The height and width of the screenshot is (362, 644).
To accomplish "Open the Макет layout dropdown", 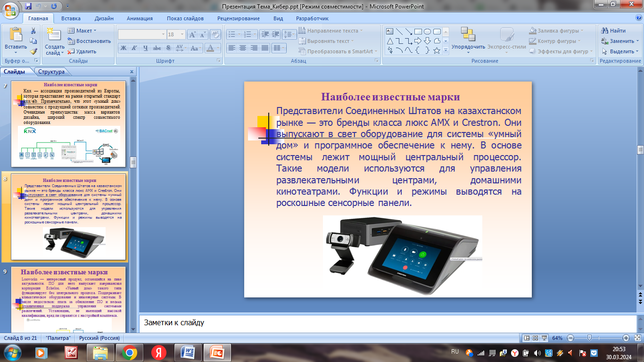I will pyautogui.click(x=82, y=31).
